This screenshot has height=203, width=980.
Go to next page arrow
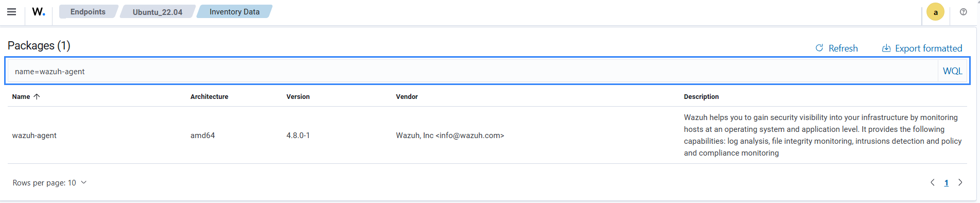[960, 182]
